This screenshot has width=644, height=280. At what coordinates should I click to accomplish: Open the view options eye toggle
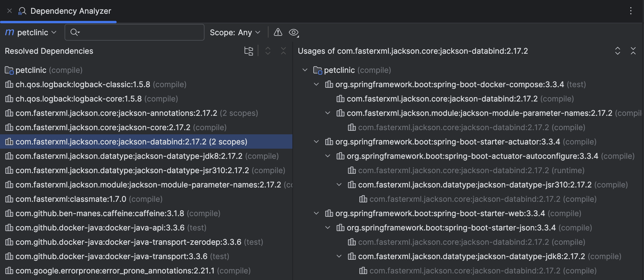(x=294, y=32)
